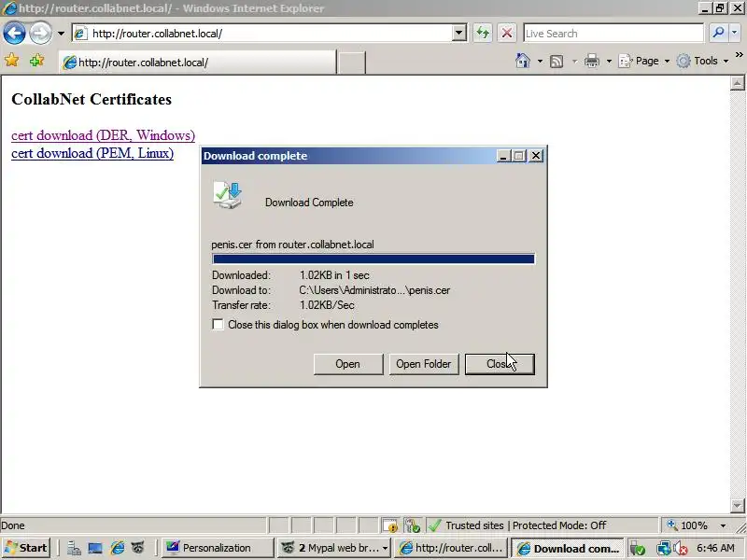
Task: Click the muted volume tray icon
Action: (x=681, y=549)
